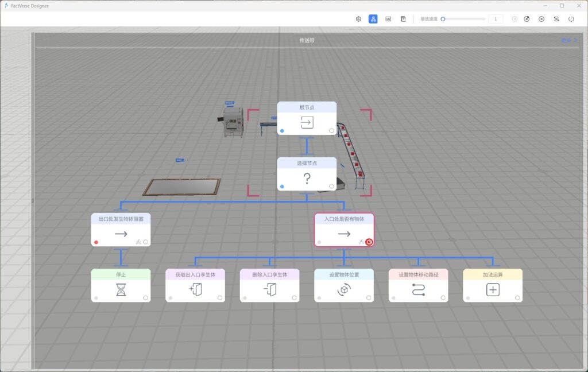Select the highlighted behavior tree toolbar icon
The height and width of the screenshot is (372, 588).
click(373, 19)
